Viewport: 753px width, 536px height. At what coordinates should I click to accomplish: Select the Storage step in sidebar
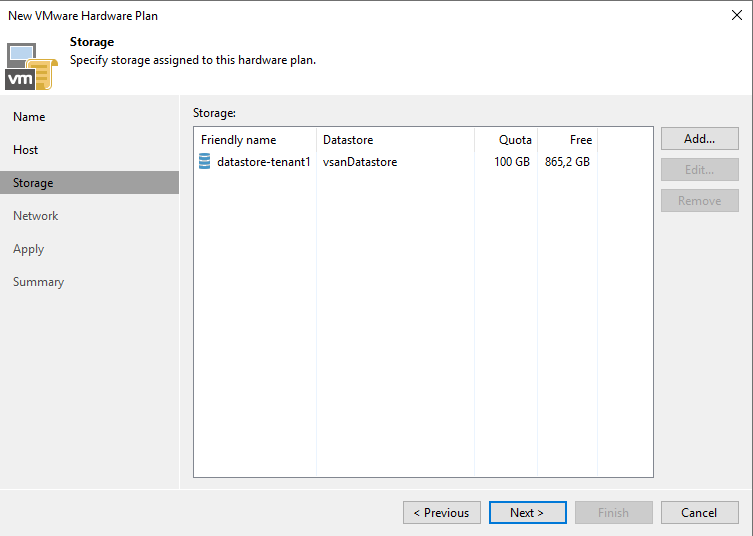[89, 183]
